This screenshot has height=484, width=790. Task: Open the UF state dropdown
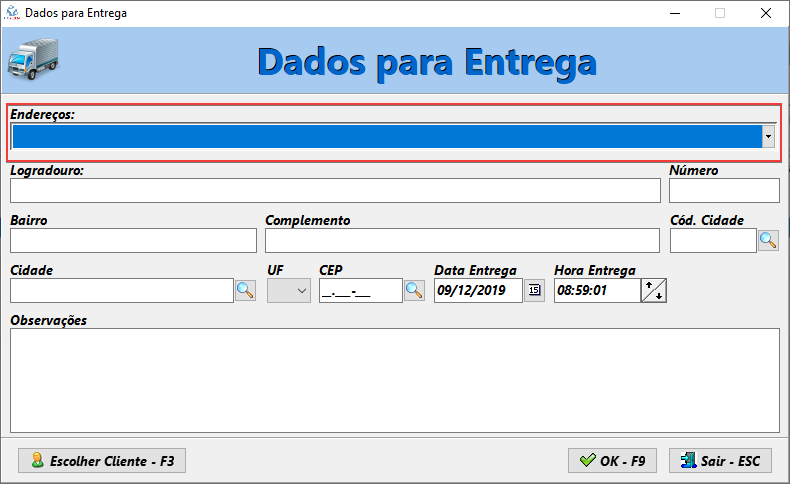click(x=289, y=290)
